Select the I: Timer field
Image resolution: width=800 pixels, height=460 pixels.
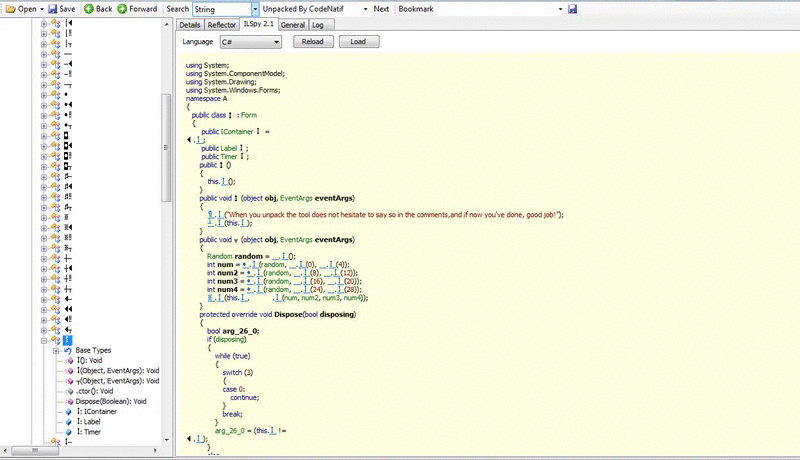pos(89,432)
